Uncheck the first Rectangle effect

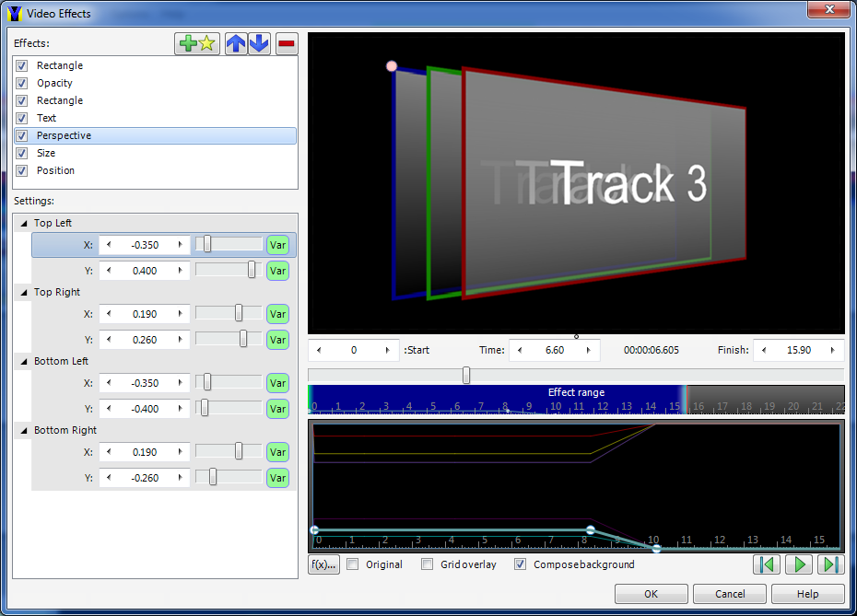[x=21, y=65]
